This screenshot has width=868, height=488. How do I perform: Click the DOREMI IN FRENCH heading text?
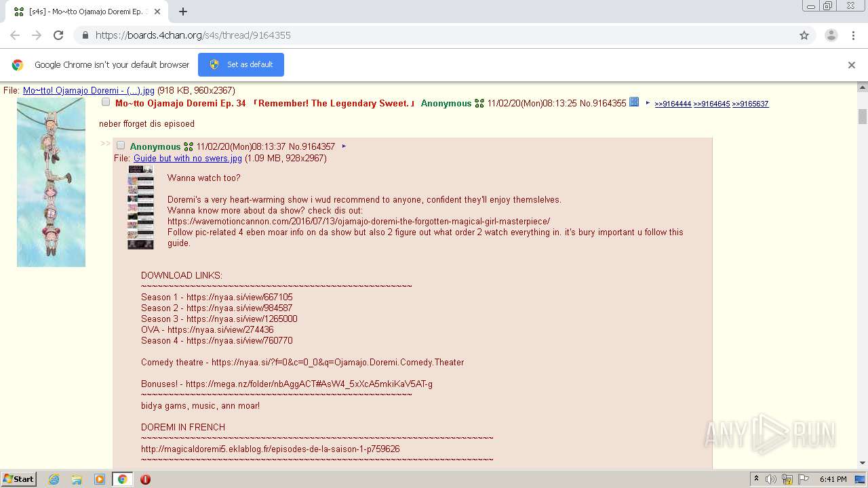coord(183,427)
